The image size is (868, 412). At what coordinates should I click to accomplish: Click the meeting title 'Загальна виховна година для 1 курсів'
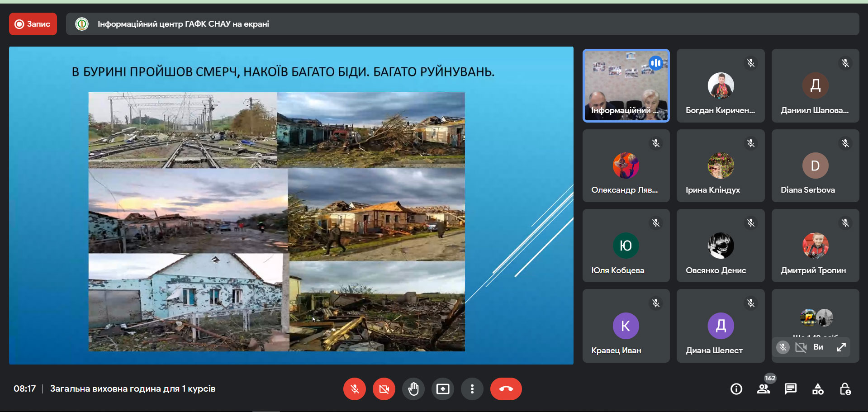point(133,388)
